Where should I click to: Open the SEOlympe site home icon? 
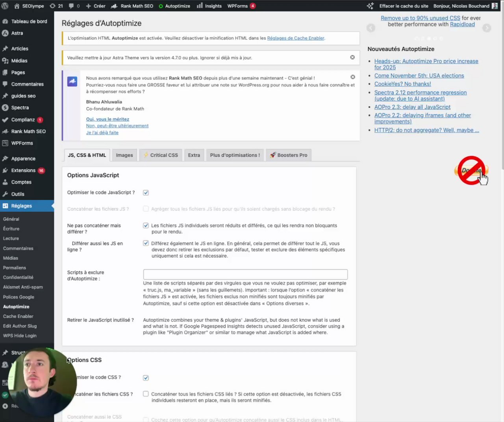tap(17, 6)
